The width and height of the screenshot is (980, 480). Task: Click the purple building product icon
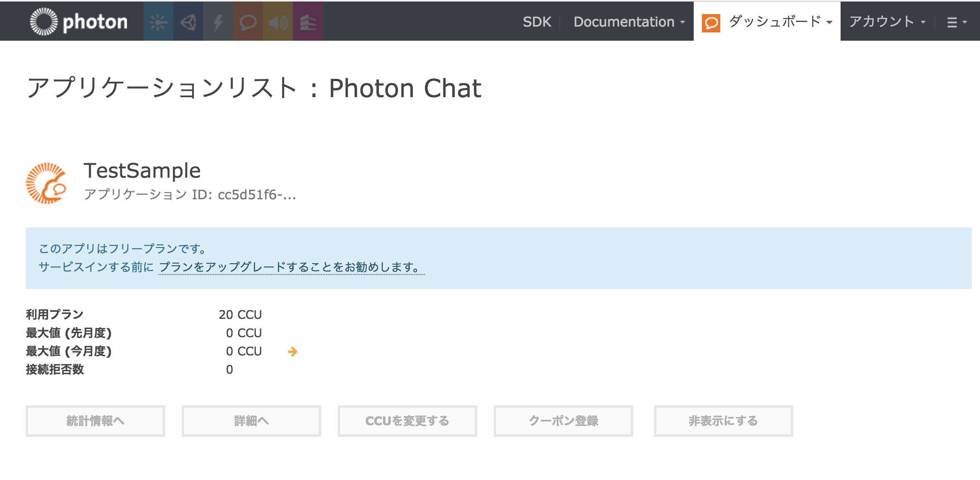(308, 22)
